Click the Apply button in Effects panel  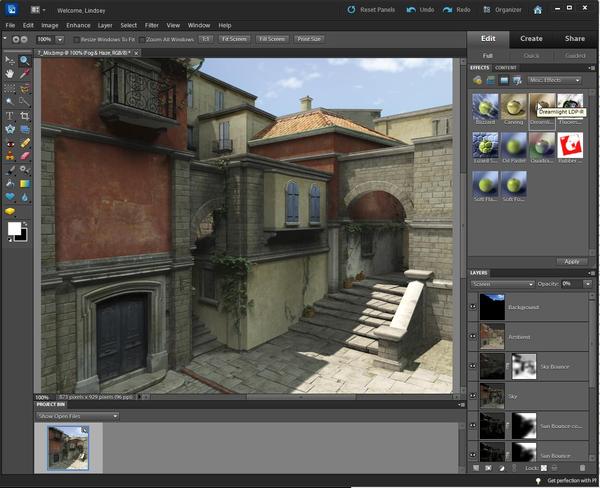click(571, 261)
